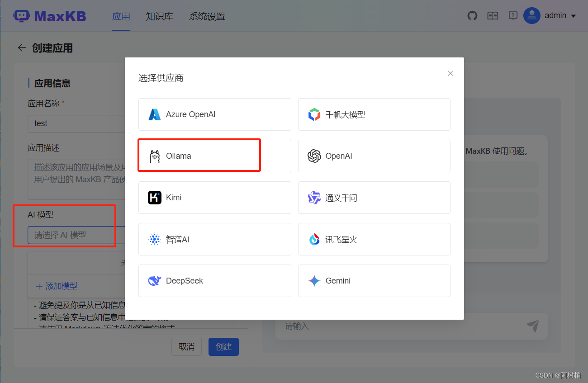
Task: Click the help question icon in header
Action: pos(513,16)
